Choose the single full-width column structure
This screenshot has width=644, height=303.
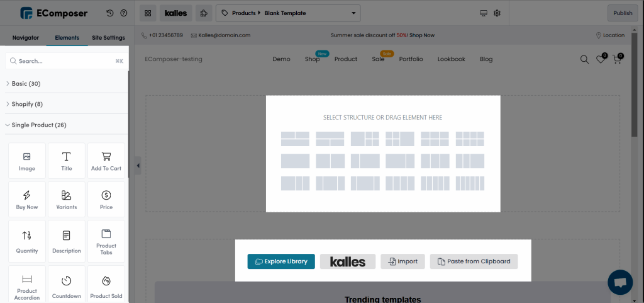[x=296, y=161]
